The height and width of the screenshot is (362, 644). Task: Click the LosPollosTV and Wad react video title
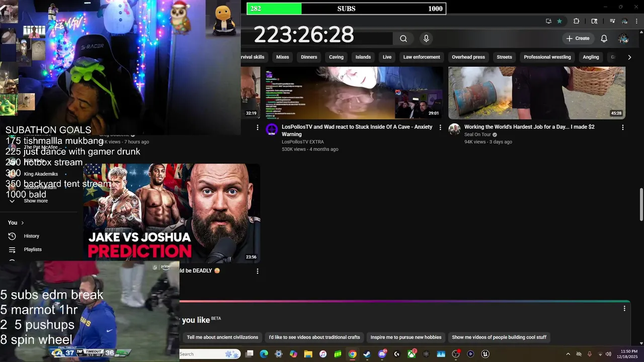357,130
